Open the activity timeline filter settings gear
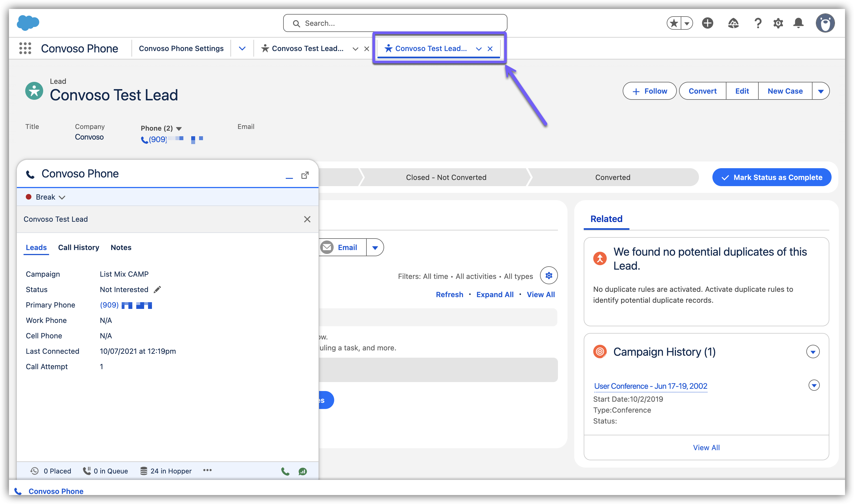Image resolution: width=854 pixels, height=504 pixels. pyautogui.click(x=549, y=276)
